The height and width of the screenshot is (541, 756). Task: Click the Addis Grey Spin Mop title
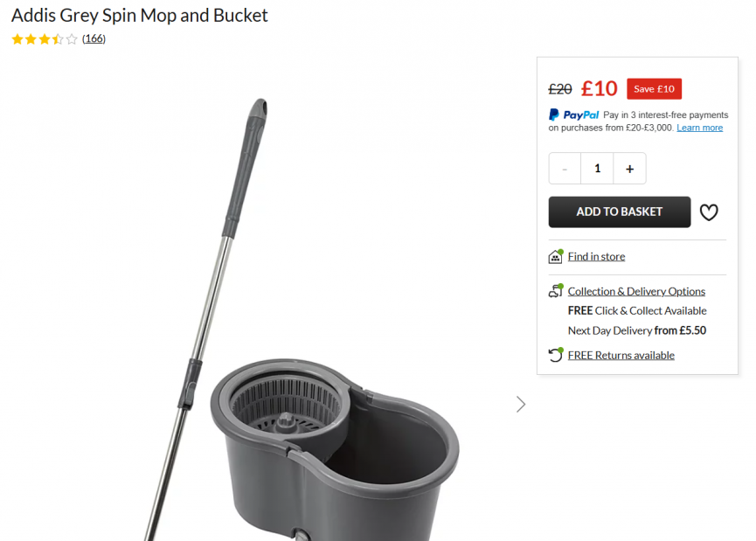pos(140,15)
